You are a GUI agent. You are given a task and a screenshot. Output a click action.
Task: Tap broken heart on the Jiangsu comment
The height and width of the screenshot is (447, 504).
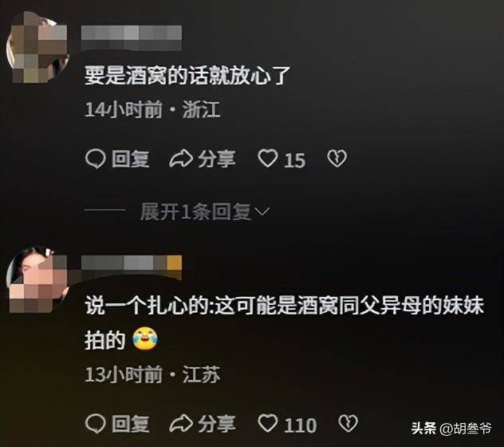pos(348,423)
